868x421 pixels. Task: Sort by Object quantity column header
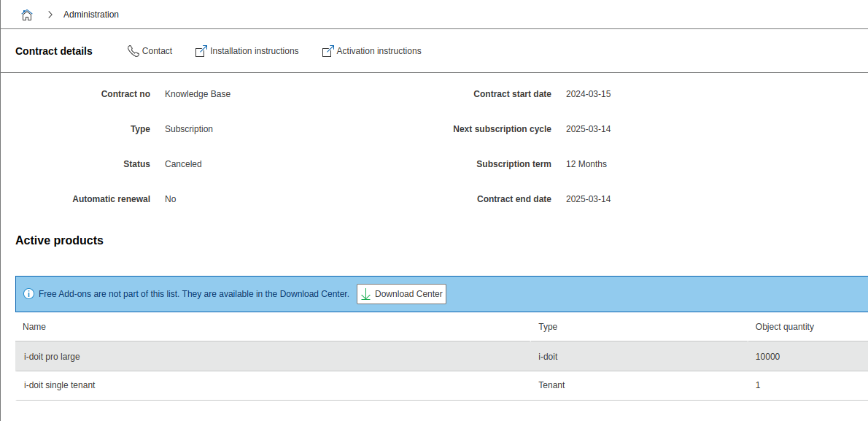[x=784, y=327]
